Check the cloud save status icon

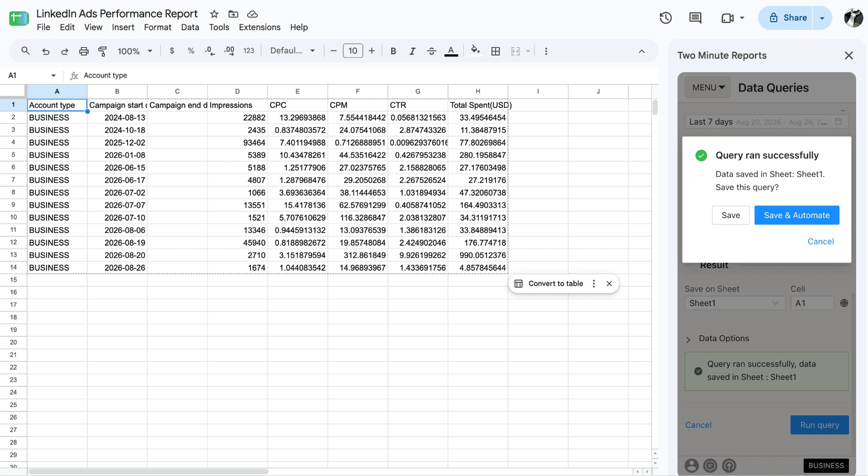(253, 14)
